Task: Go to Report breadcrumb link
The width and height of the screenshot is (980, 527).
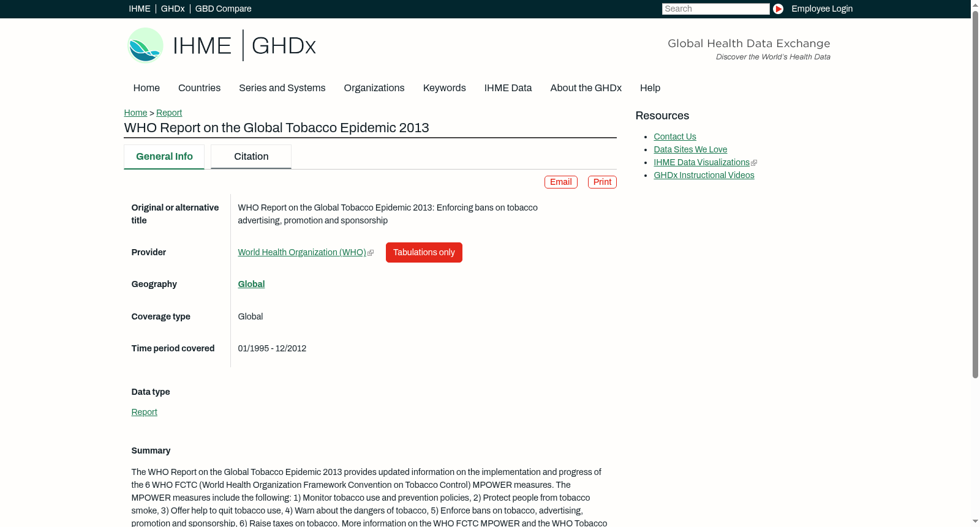Action: click(x=169, y=113)
